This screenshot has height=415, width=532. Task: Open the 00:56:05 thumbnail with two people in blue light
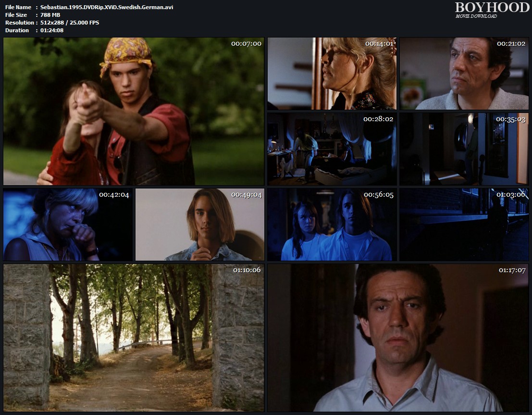point(332,225)
